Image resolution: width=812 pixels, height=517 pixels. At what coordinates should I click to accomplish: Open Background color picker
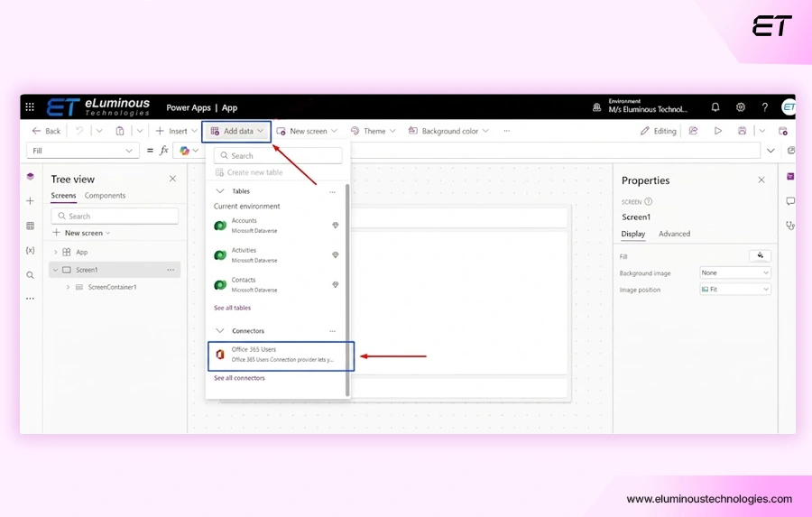pyautogui.click(x=448, y=131)
